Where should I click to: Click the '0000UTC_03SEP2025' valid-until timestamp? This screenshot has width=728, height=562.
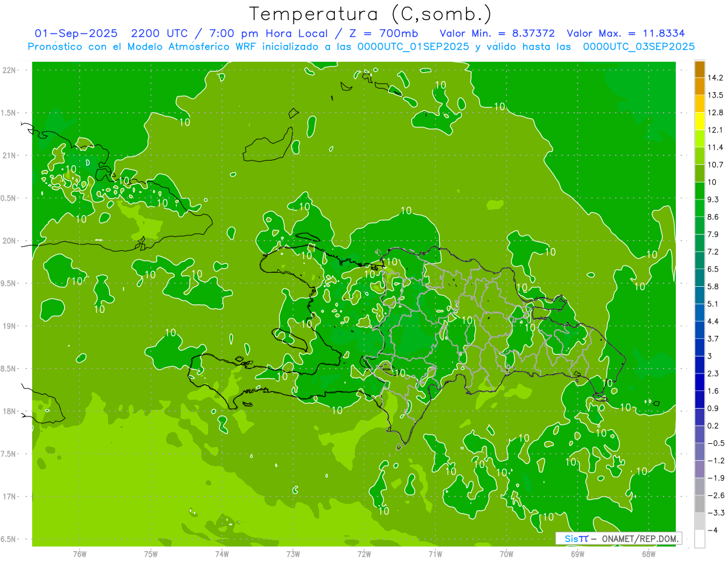click(639, 47)
